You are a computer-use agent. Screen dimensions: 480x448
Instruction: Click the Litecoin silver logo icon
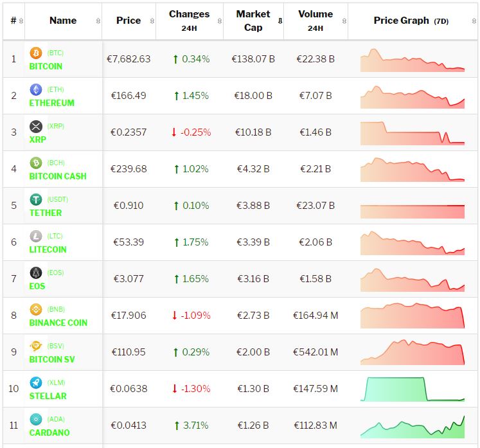click(x=36, y=237)
